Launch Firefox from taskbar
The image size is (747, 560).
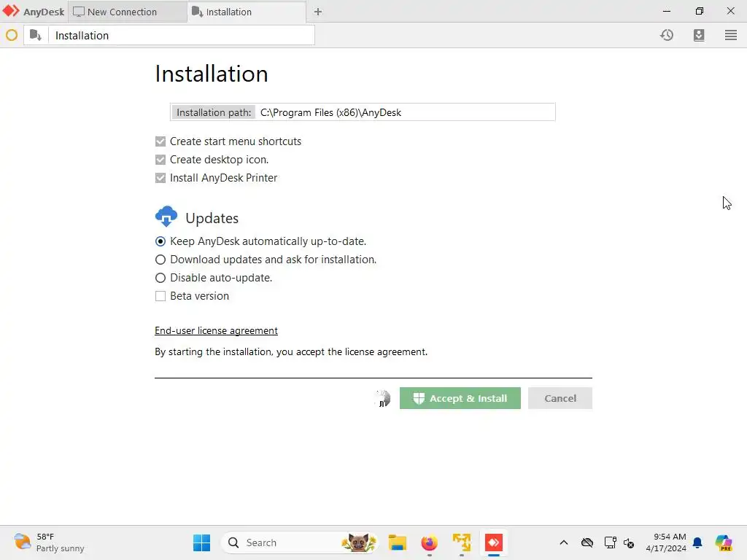(429, 542)
